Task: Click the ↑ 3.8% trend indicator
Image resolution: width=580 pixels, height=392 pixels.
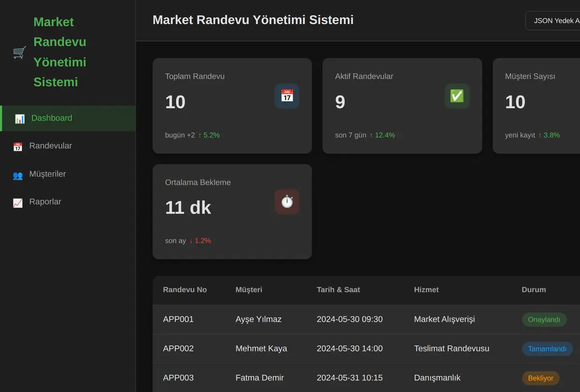Action: 549,135
